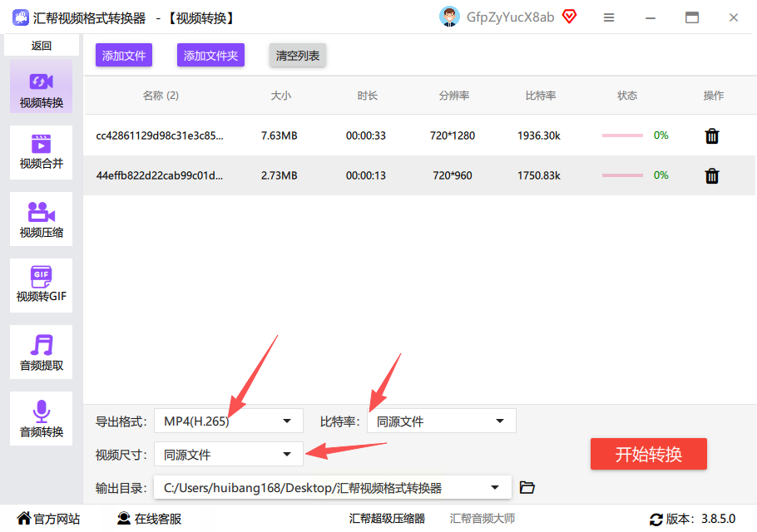Open the 视频合并 video merge tool
The width and height of the screenshot is (757, 532).
41,152
